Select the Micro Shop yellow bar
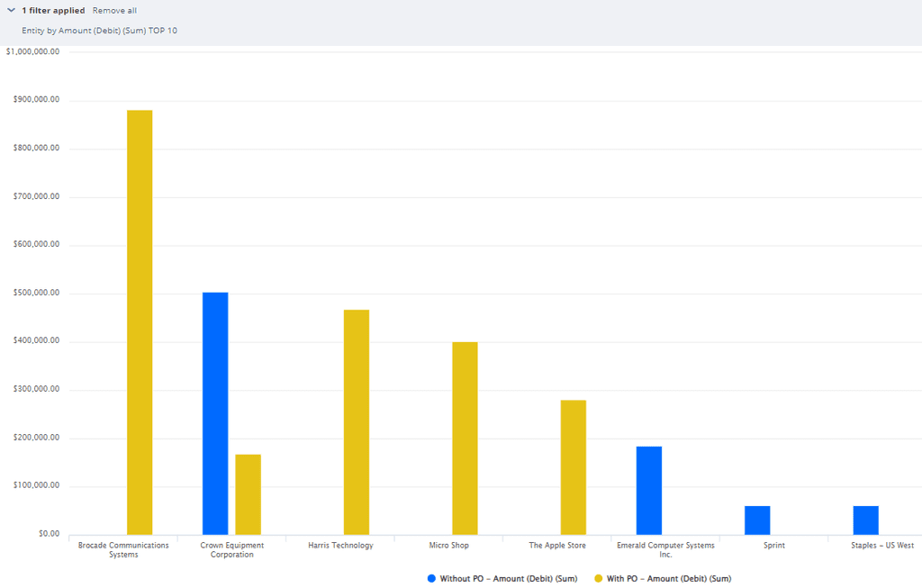Viewport: 922px width, 588px height. (x=466, y=438)
